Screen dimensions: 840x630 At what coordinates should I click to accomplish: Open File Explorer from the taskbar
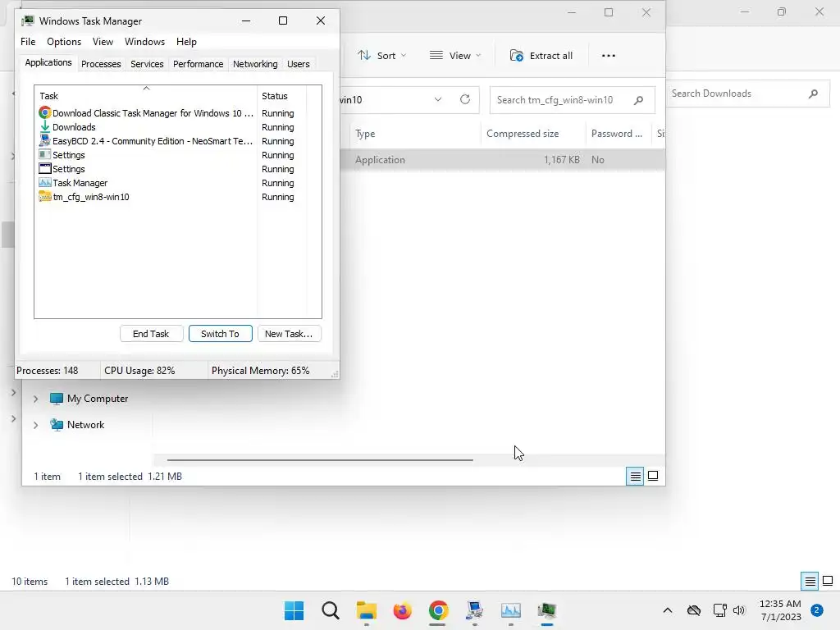pos(367,610)
